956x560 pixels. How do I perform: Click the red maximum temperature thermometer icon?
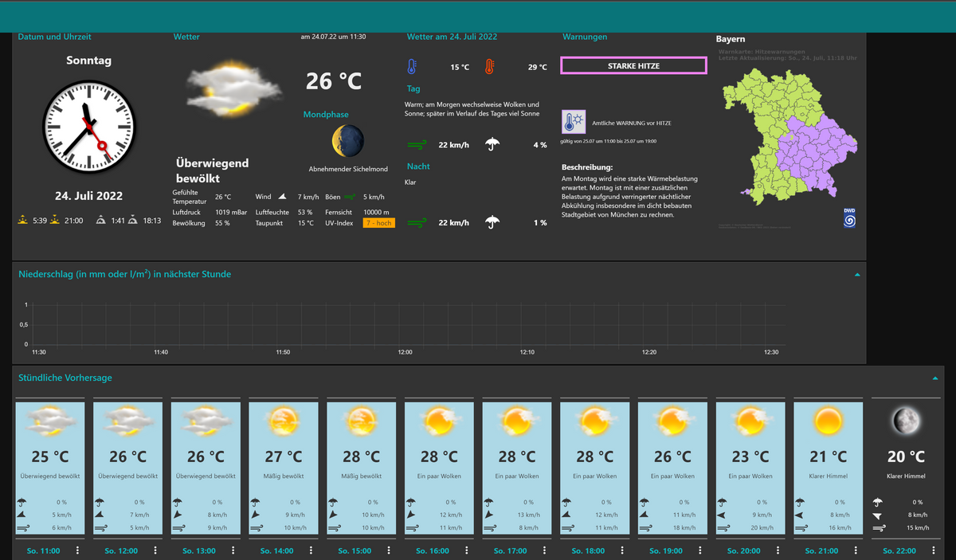(489, 67)
